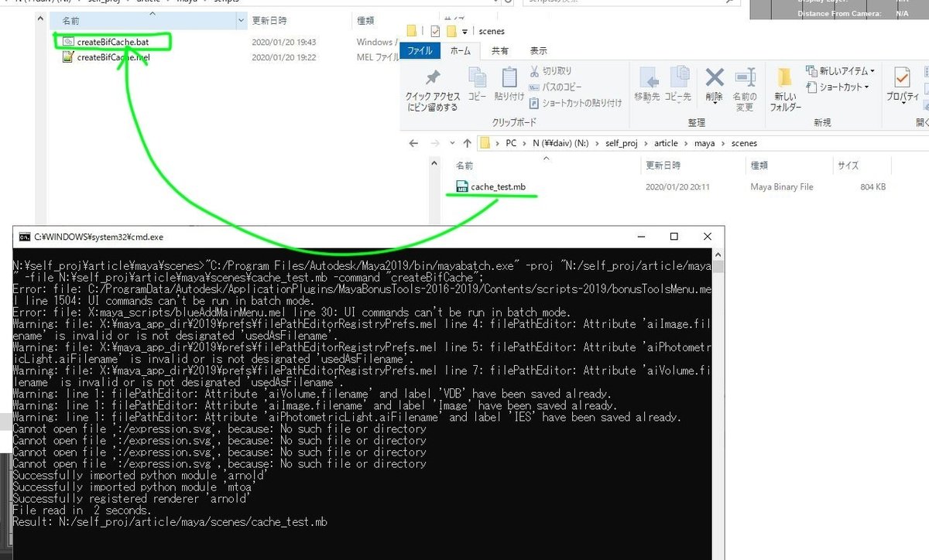Click new-folder icon in quick access toolbar
Viewport: 929px width, 560px height.
click(451, 31)
